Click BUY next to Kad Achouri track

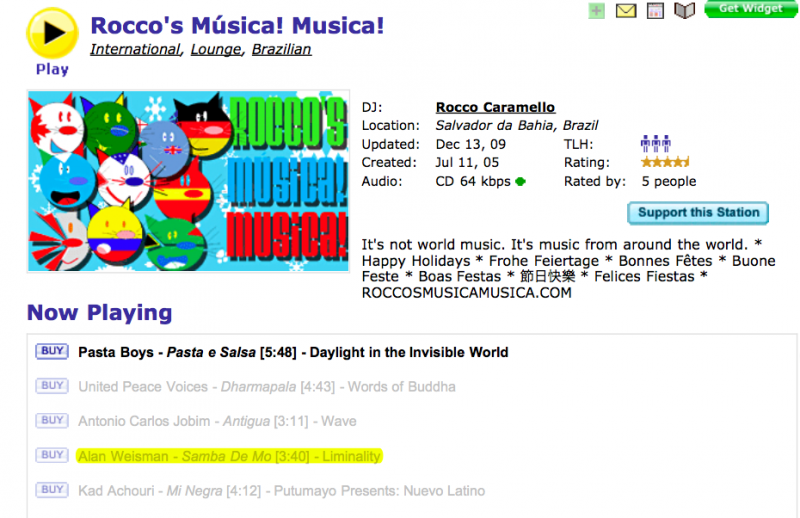51,490
